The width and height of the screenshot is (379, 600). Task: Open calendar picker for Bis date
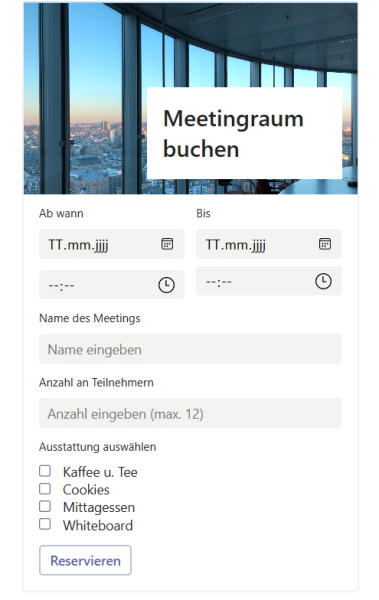click(x=325, y=244)
